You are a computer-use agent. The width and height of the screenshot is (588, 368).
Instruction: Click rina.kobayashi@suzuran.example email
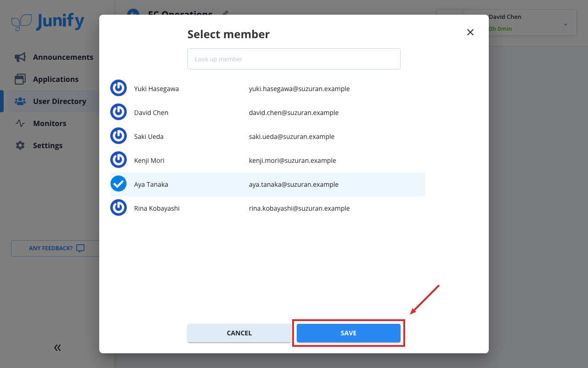click(300, 208)
